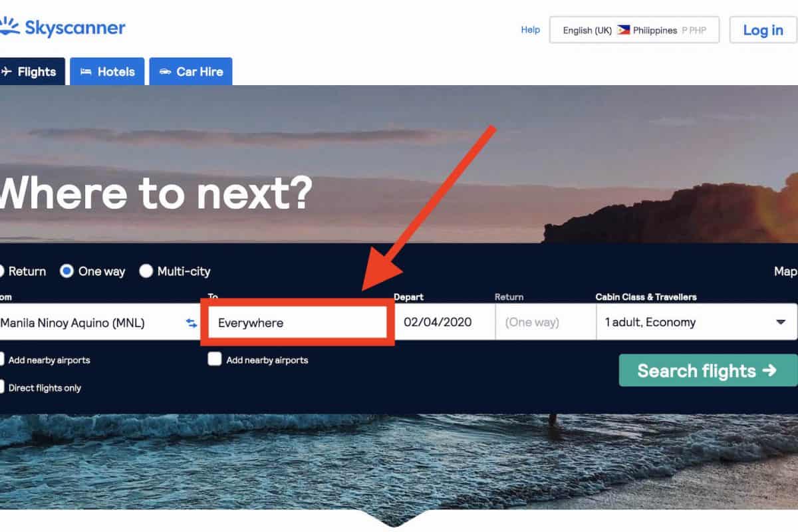Viewport: 798px width, 532px height.
Task: Enable Direct flights only checkbox
Action: (x=2, y=387)
